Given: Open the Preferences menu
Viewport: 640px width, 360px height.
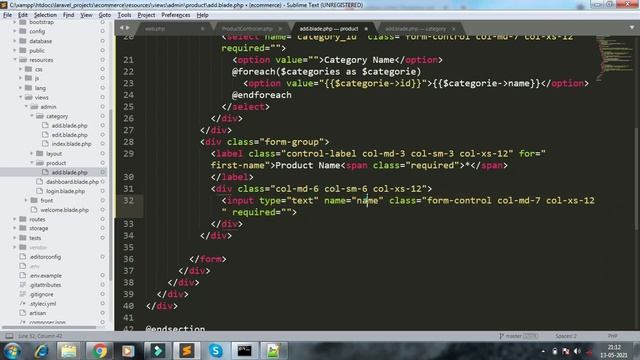Looking at the screenshot, I should (176, 15).
